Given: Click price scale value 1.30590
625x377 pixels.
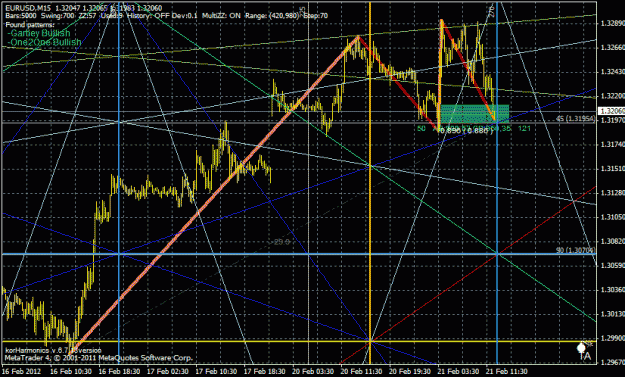Looking at the screenshot, I should 613,265.
